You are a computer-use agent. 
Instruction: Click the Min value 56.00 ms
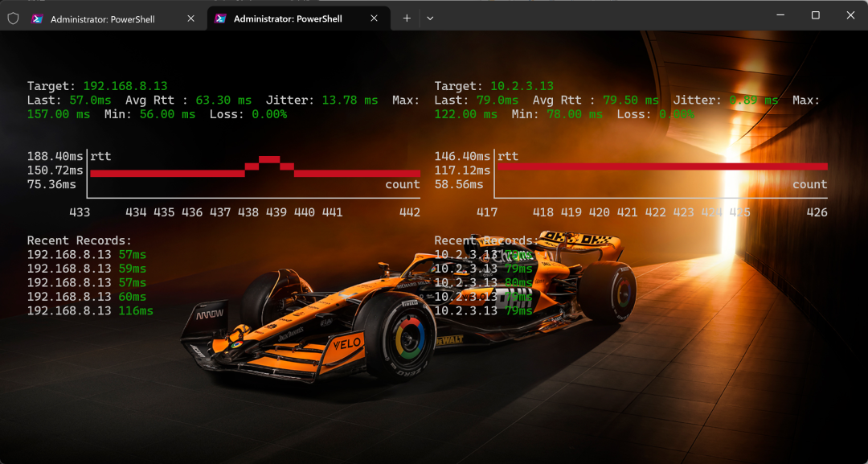click(167, 115)
